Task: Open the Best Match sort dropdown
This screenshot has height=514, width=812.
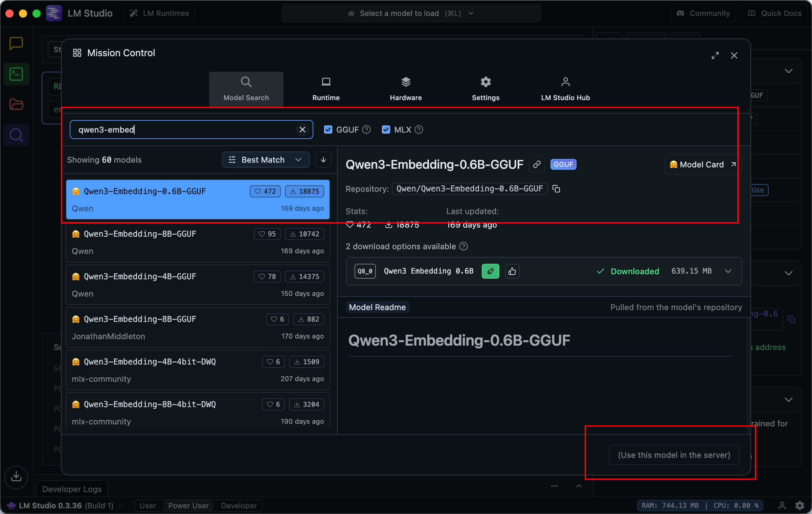Action: [266, 160]
